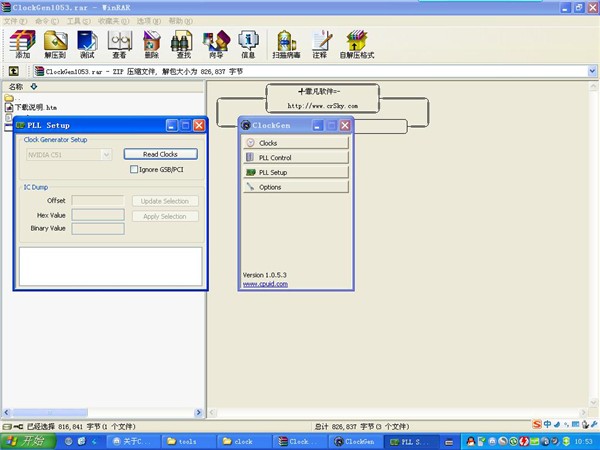Click the Offset input field
The height and width of the screenshot is (450, 600).
pos(98,201)
